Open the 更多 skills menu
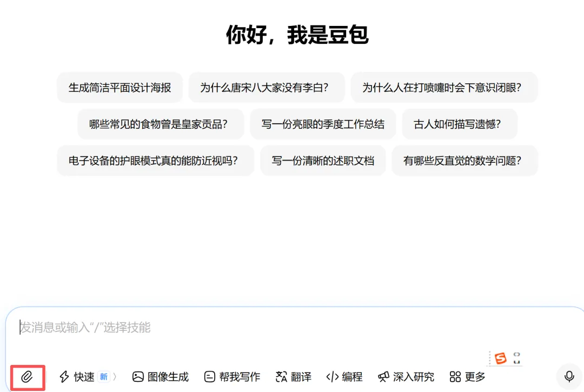The image size is (584, 392). pos(467,377)
